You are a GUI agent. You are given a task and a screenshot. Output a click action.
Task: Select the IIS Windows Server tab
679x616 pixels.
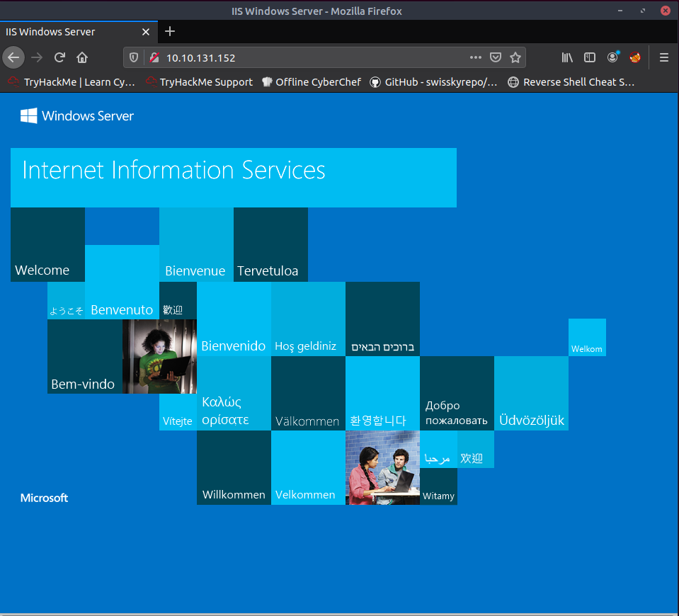(79, 32)
